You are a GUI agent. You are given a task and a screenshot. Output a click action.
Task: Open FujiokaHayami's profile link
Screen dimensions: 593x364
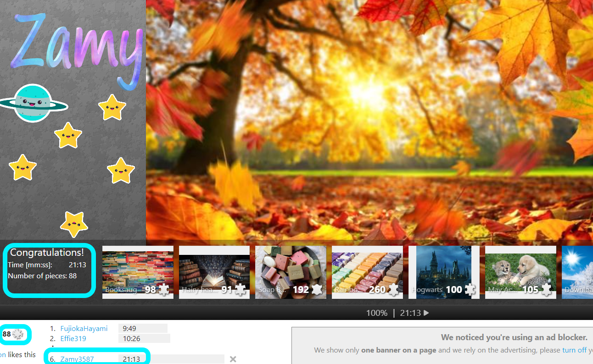click(84, 329)
